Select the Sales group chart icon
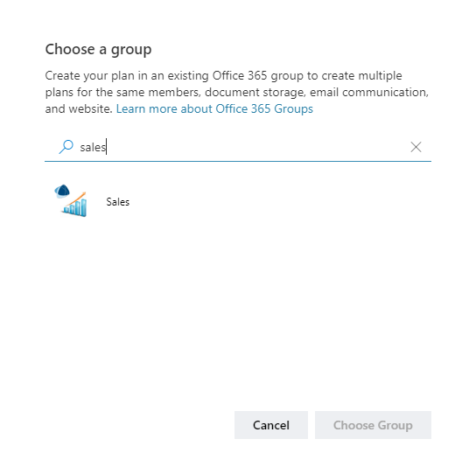The image size is (476, 474). pos(71,201)
